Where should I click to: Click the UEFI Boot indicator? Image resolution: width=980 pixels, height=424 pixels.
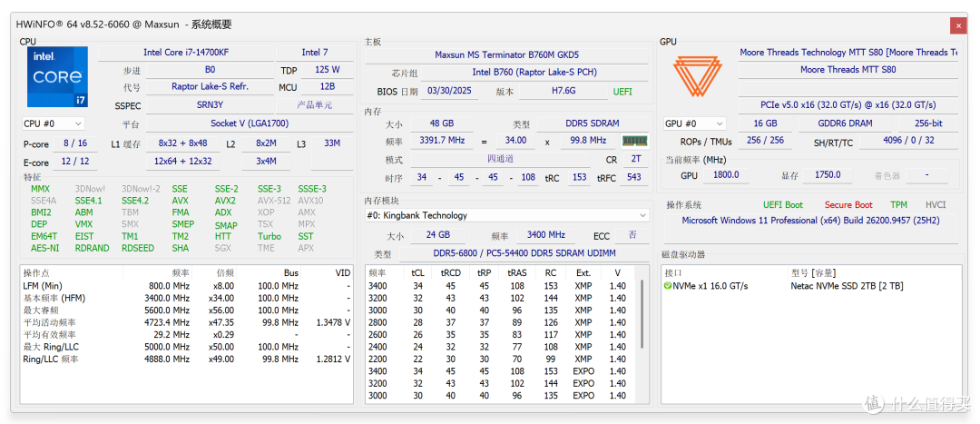783,204
